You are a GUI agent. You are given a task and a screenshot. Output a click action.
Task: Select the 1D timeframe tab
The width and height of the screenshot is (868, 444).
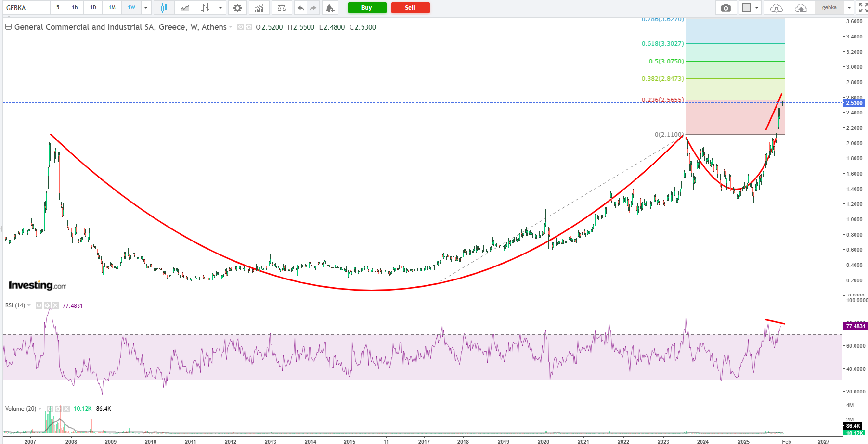[x=93, y=8]
